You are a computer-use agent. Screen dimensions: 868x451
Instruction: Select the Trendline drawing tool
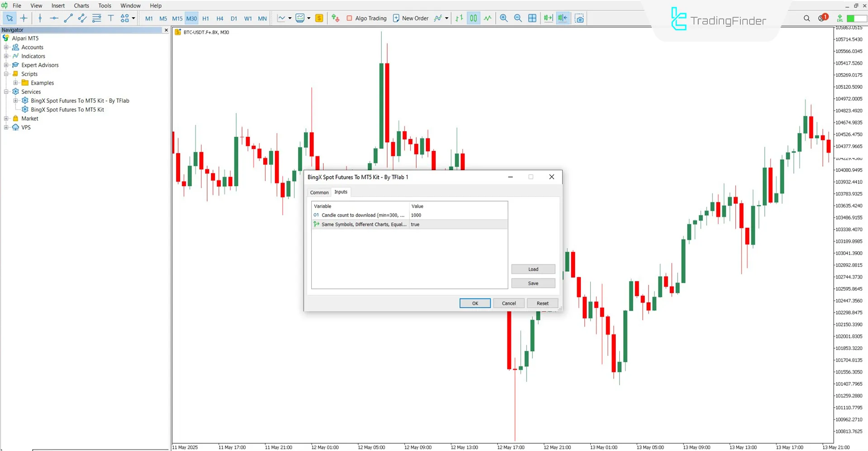pos(68,18)
